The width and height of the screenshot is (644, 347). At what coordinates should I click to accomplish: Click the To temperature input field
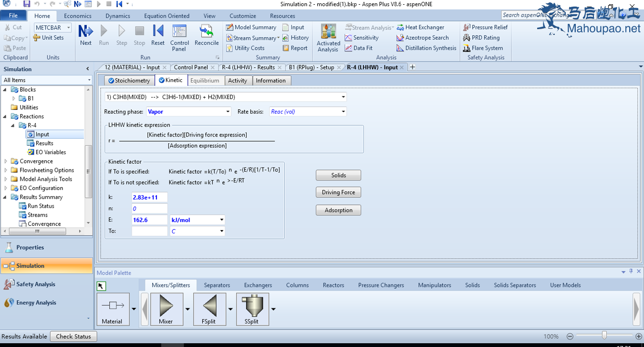pos(149,231)
